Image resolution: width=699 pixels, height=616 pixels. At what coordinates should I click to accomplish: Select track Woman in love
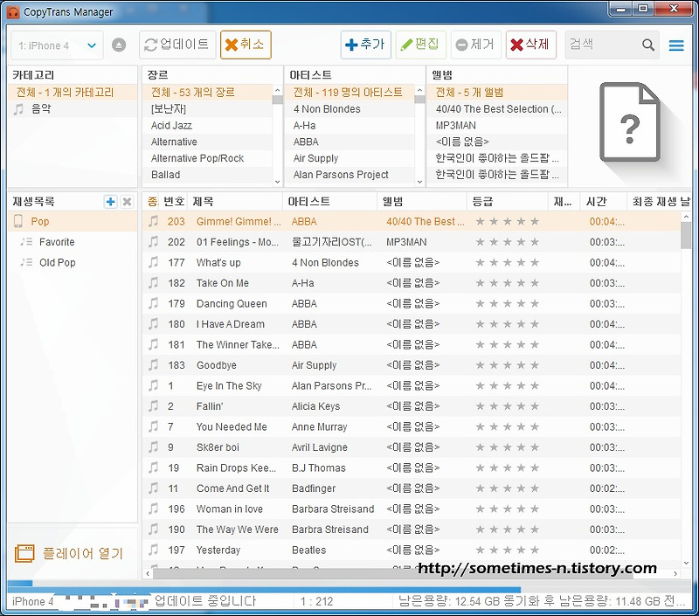(412, 509)
